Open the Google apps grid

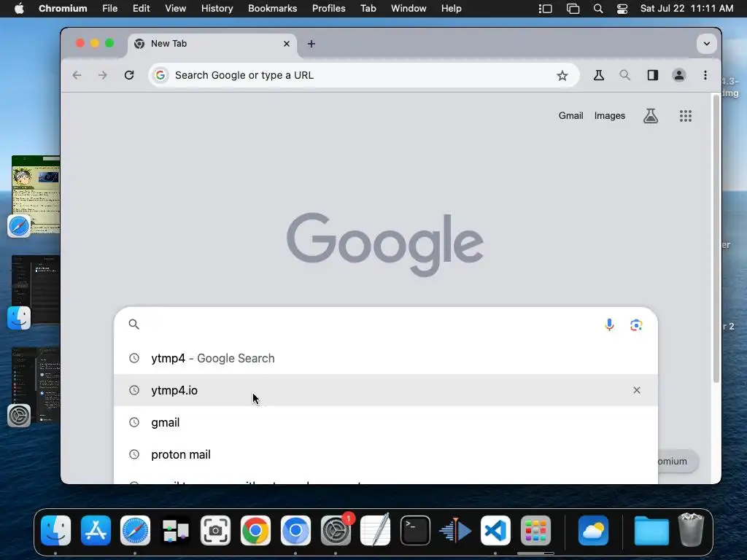686,116
